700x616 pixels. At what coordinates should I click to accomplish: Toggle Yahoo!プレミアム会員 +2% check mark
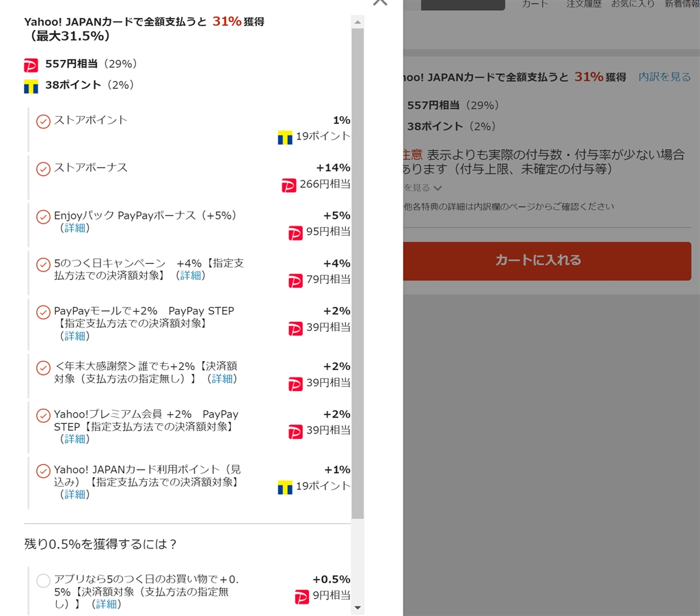pos(43,416)
